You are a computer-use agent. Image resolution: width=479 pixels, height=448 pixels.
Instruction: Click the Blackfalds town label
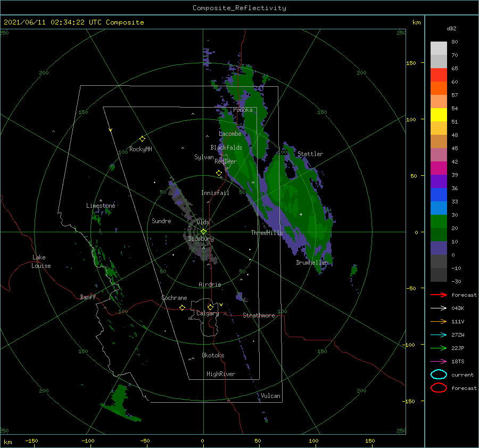(x=226, y=148)
